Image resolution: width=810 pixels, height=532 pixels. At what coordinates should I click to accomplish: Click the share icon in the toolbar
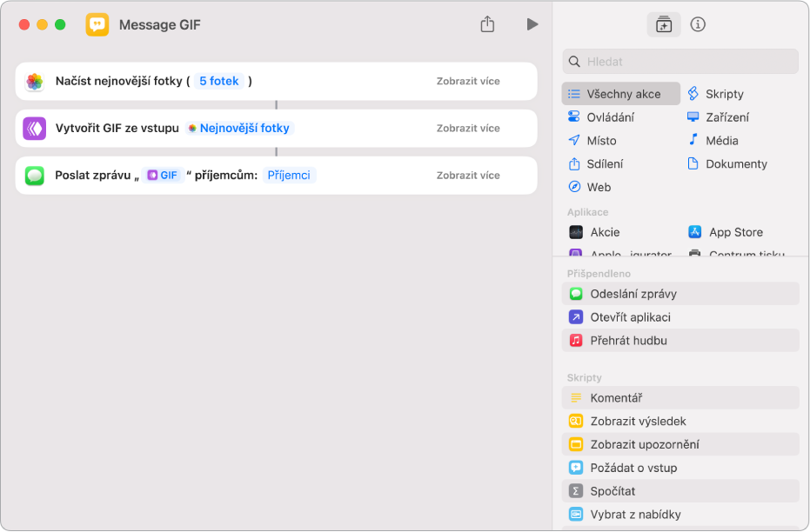tap(487, 24)
